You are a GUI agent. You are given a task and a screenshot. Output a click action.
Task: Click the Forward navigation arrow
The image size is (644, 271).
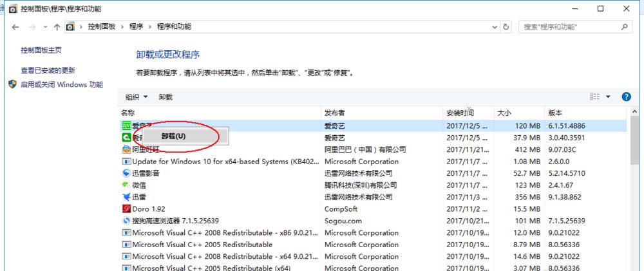pyautogui.click(x=32, y=27)
